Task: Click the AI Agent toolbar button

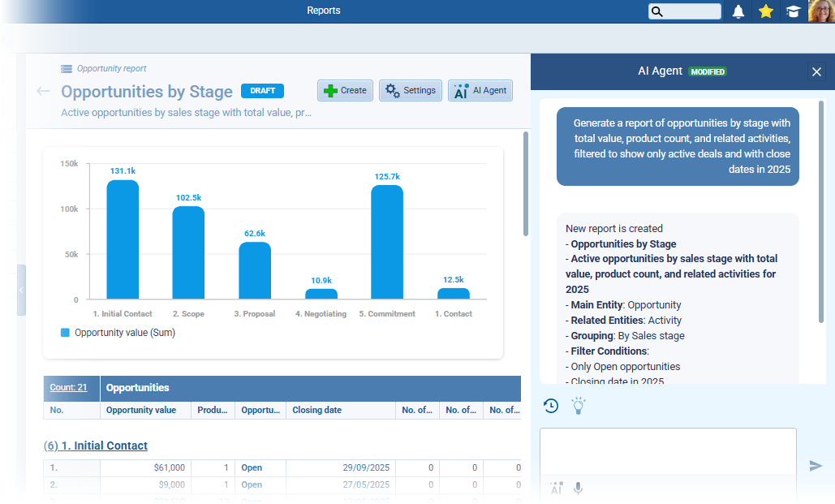Action: pyautogui.click(x=480, y=91)
